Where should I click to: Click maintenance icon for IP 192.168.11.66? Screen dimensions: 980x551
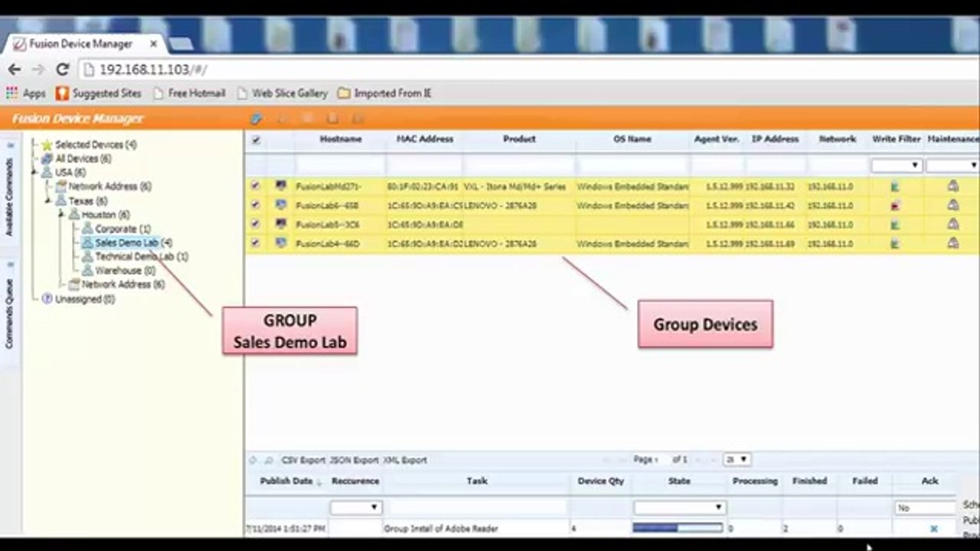point(952,224)
